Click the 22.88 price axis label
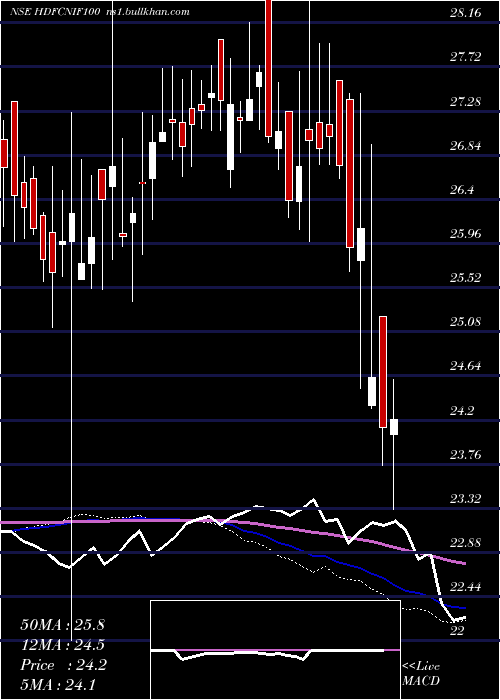 (x=465, y=543)
